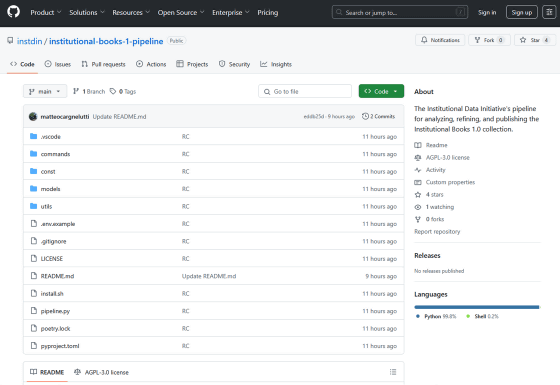Open the .vscode folder
The image size is (560, 385).
point(50,137)
